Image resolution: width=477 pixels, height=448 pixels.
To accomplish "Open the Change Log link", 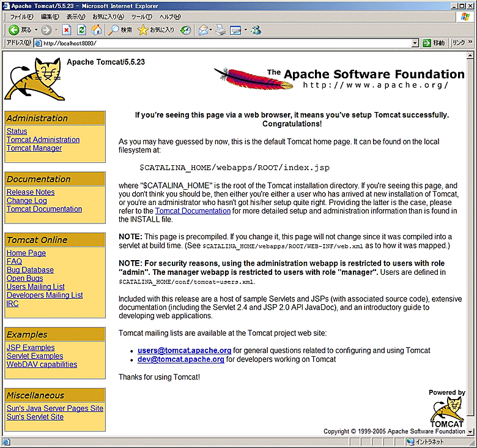I will tap(27, 201).
